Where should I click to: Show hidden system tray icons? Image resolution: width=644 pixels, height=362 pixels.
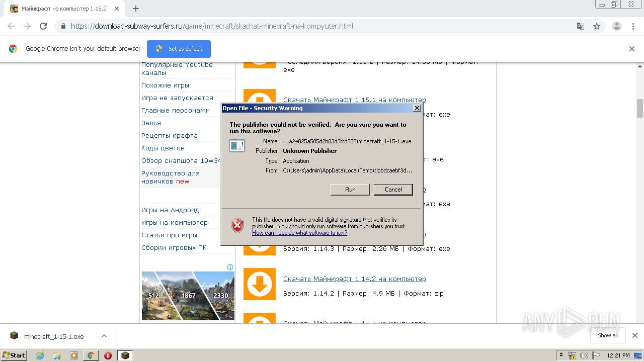point(561,355)
